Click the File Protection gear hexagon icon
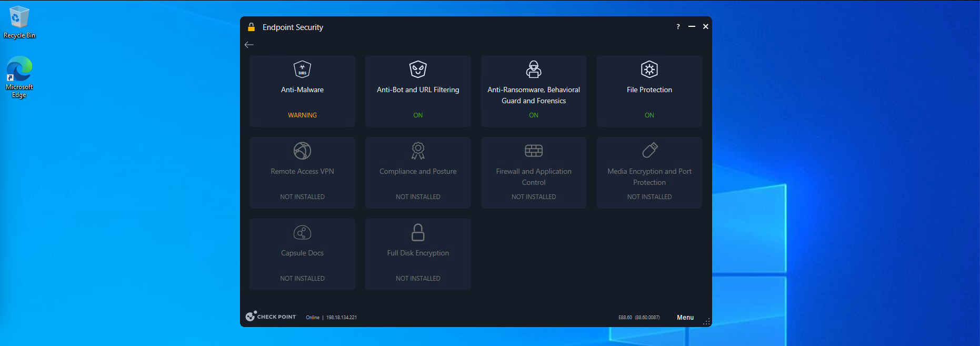980x346 pixels. [x=649, y=69]
